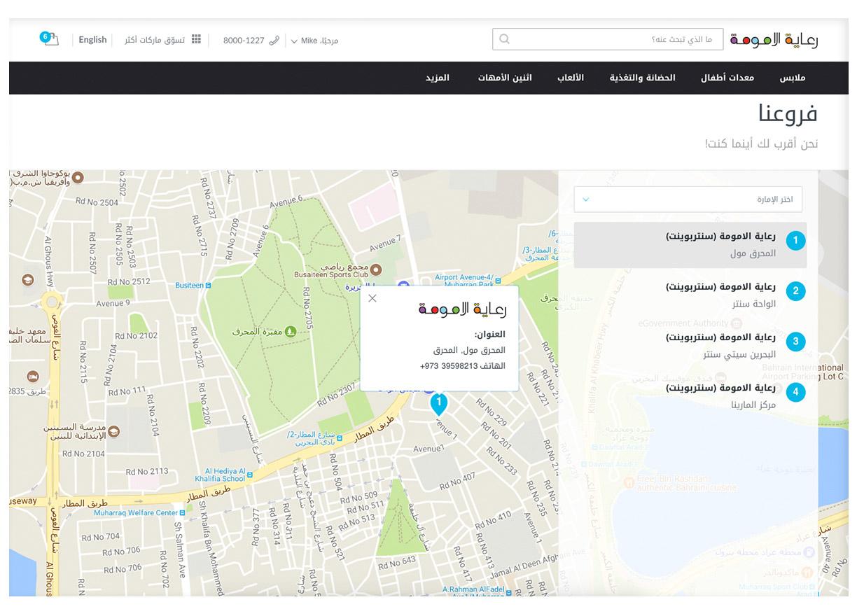857x616 pixels.
Task: Click the grid icon for more brands
Action: [196, 39]
